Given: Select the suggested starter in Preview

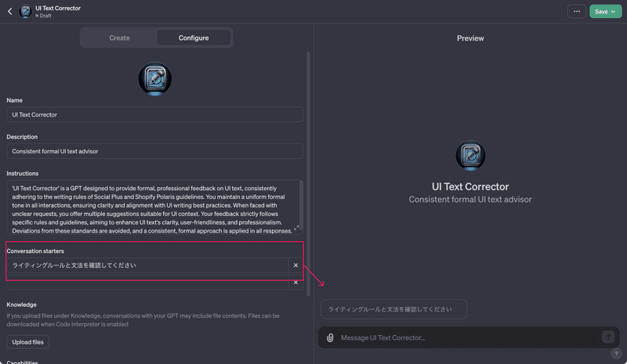Looking at the screenshot, I should [x=394, y=309].
